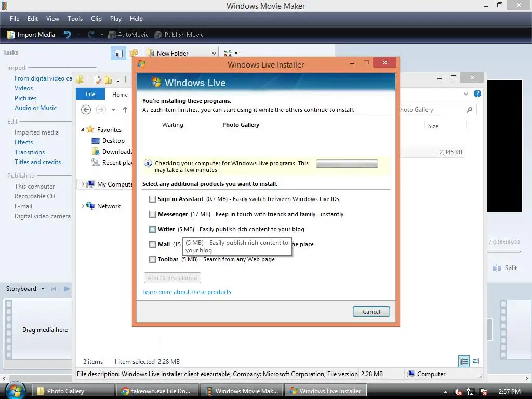Click the Publish Movie toolbar button
The height and width of the screenshot is (399, 532).
click(x=179, y=35)
